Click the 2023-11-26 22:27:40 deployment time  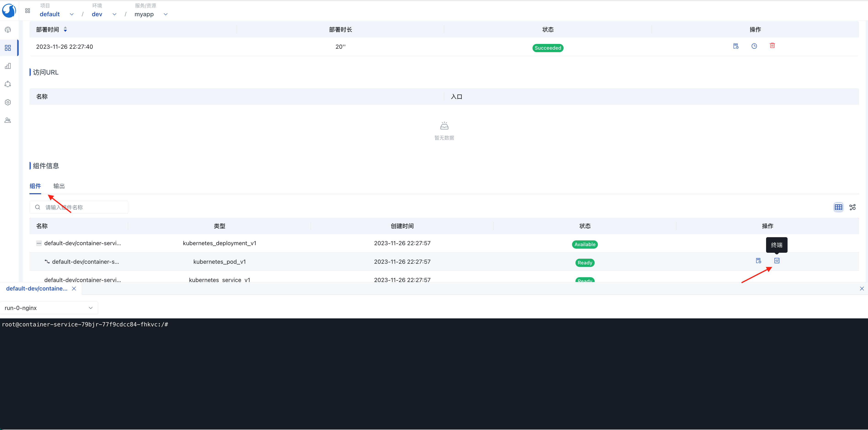coord(64,46)
